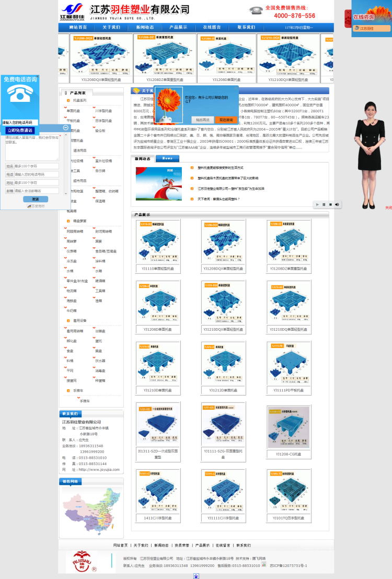Click the 稍后再说 button in chat popup
Screen dimensions: 392x579
(x=202, y=120)
